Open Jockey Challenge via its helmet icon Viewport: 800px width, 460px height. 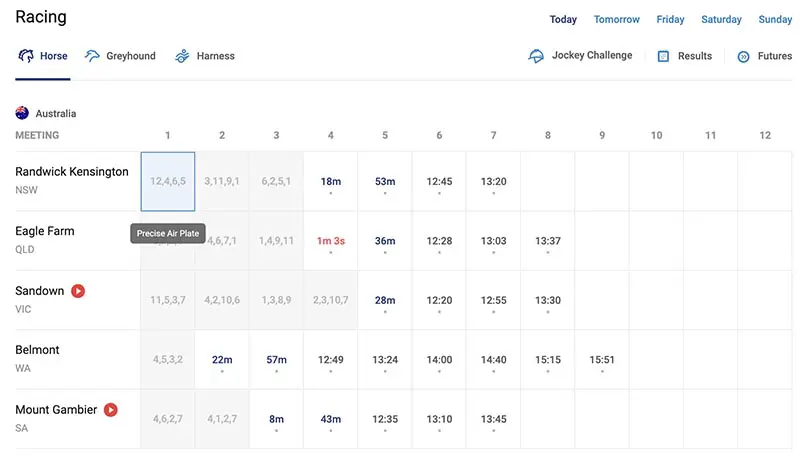[537, 56]
